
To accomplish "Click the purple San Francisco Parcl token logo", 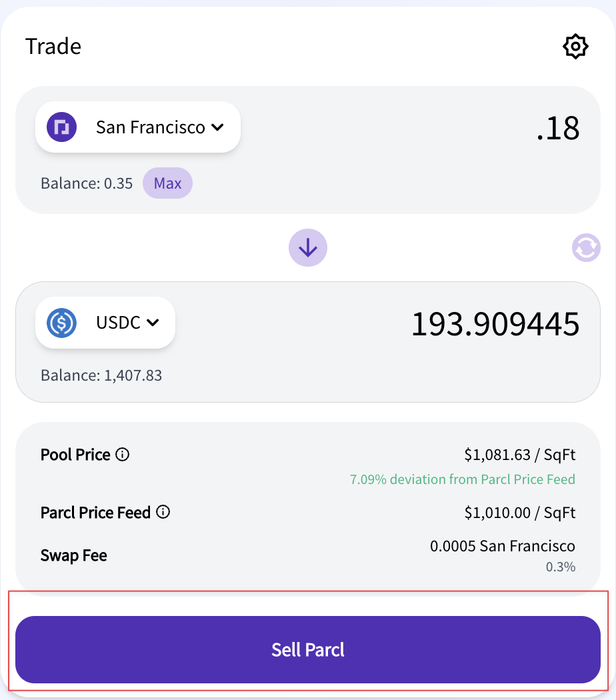I will click(61, 127).
